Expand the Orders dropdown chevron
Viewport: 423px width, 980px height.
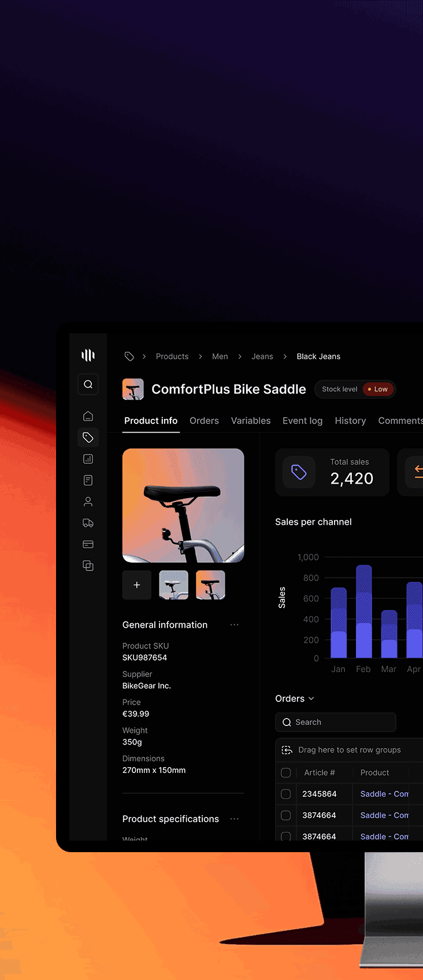311,699
